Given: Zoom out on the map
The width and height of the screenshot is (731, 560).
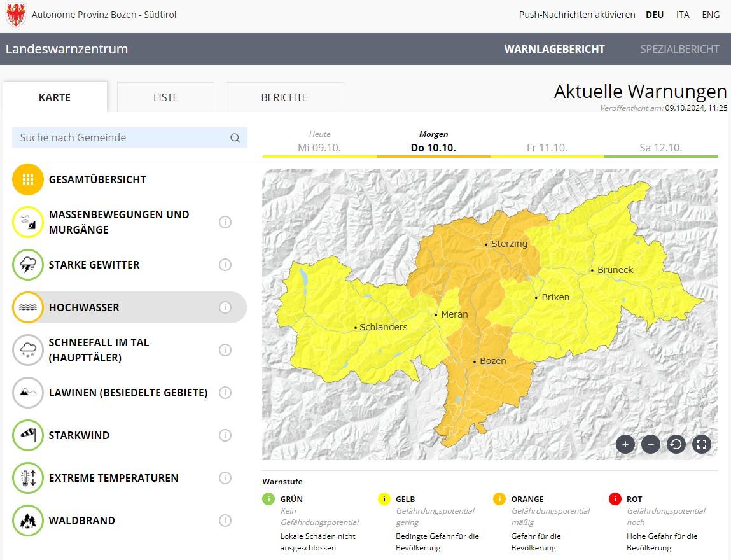Looking at the screenshot, I should 650,444.
